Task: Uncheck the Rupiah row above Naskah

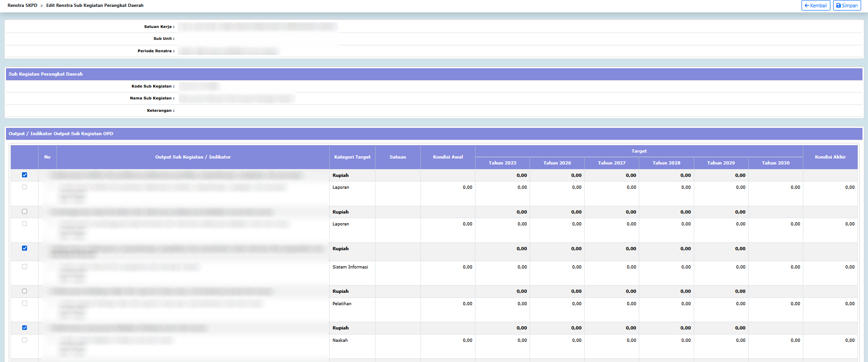Action: click(25, 328)
